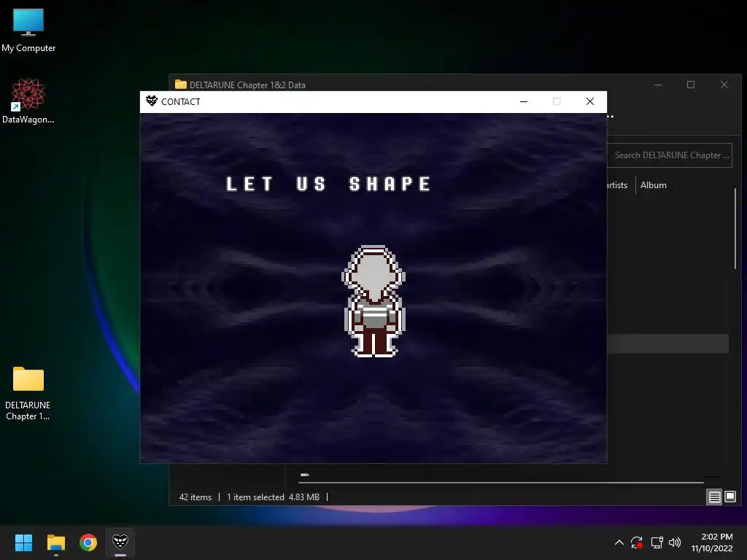Click the Explorer folder title icon
The image size is (747, 560).
pos(181,85)
